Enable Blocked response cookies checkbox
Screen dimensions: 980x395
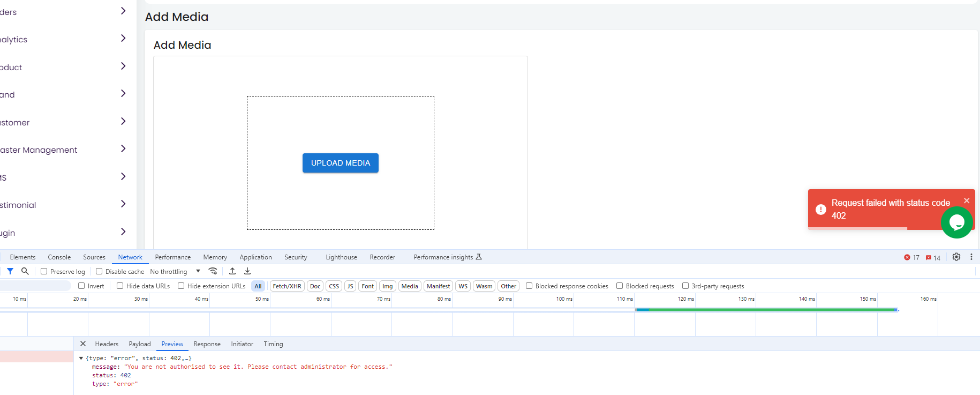[529, 286]
